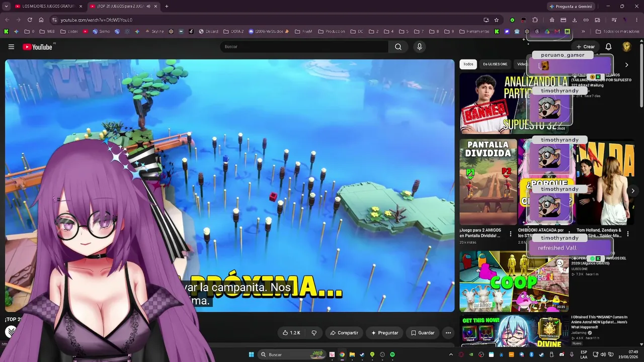Viewport: 644px width, 362px height.
Task: Open the account avatar menu on YouTube
Action: (x=627, y=47)
